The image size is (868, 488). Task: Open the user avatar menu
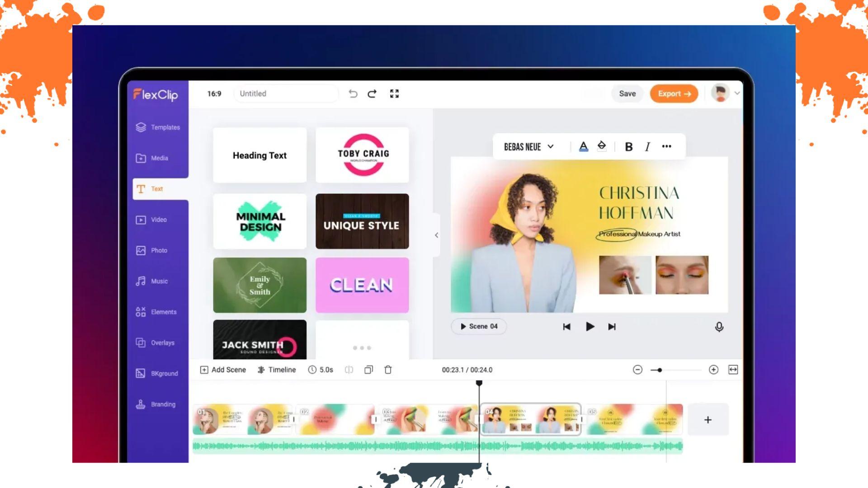720,93
